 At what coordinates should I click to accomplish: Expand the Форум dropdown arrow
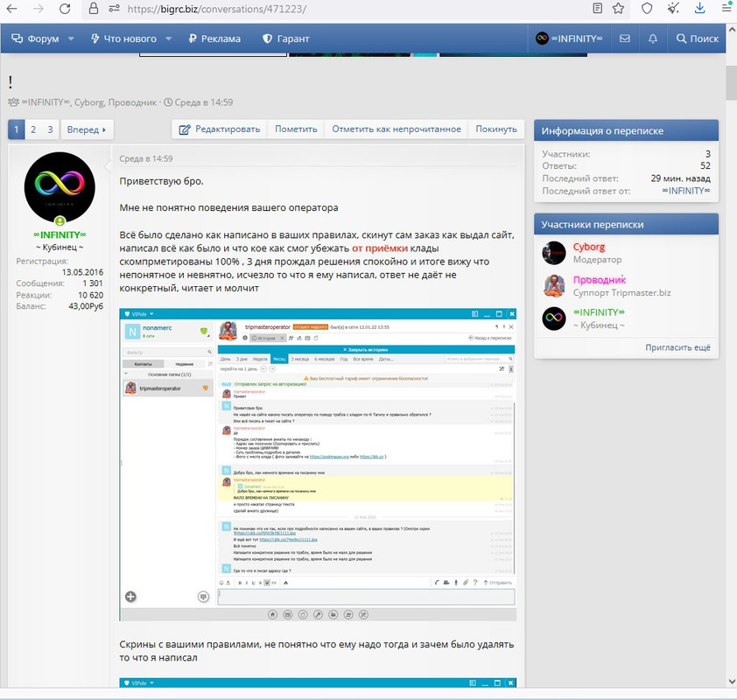[x=71, y=38]
